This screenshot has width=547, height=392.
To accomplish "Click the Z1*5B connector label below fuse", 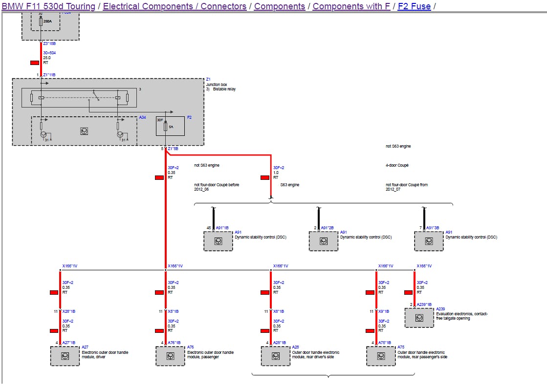I will point(173,149).
